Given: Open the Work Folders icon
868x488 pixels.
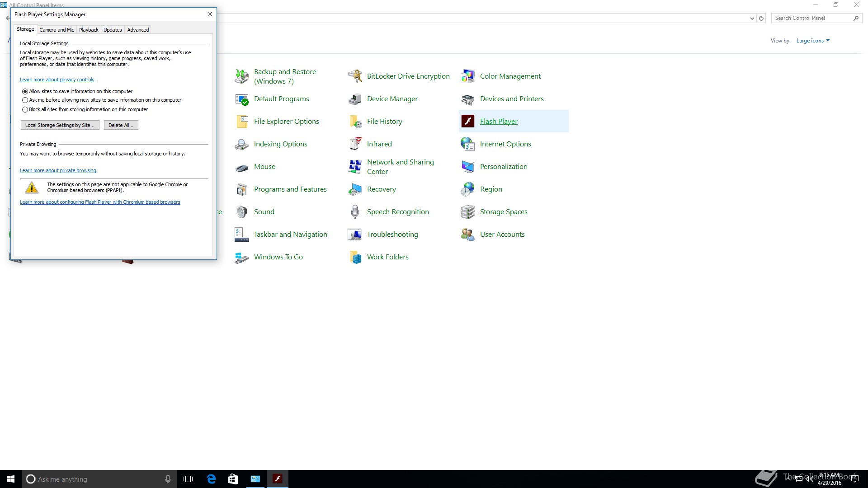Looking at the screenshot, I should tap(355, 257).
